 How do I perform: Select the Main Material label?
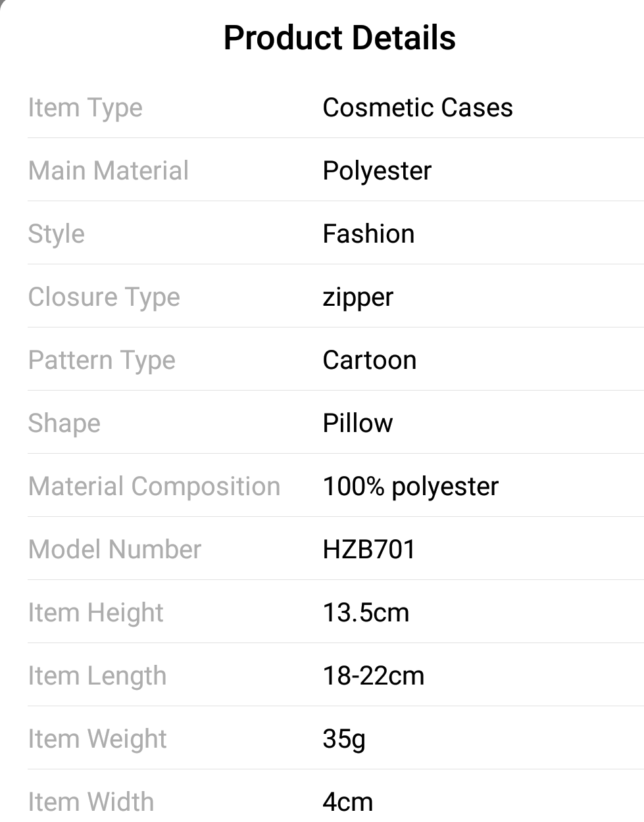[x=109, y=171]
